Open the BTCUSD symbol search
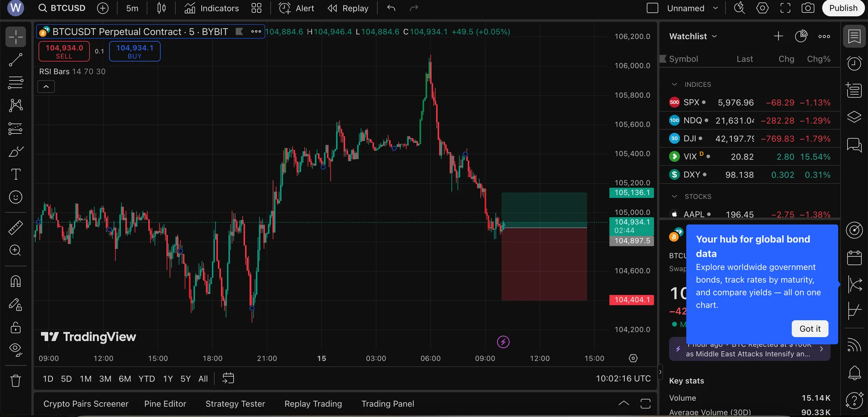Screen dimensions: 868x417 [x=62, y=8]
